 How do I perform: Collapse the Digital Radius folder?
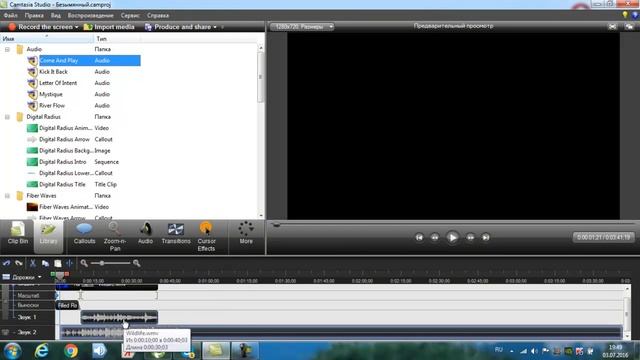point(7,117)
